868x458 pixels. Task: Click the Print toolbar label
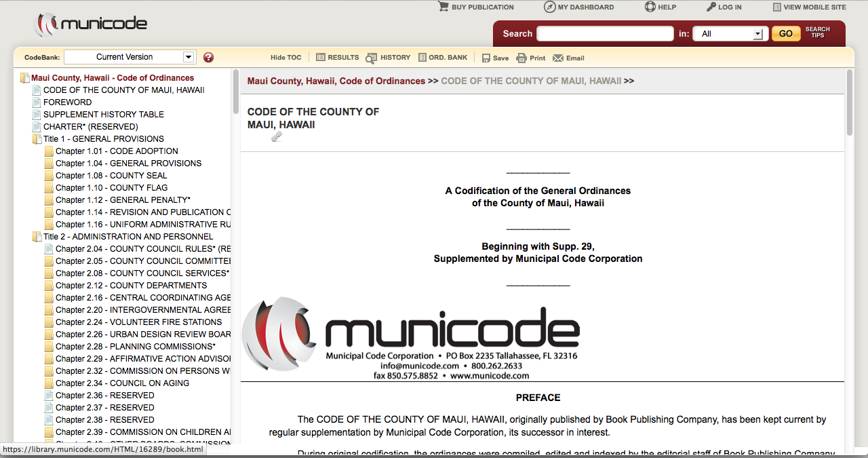coord(537,58)
